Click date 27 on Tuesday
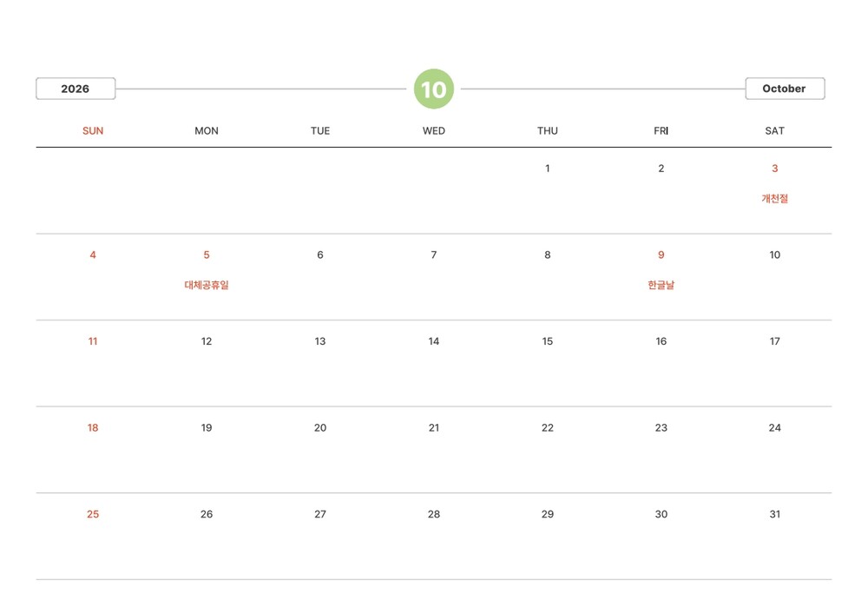The image size is (868, 614). [x=320, y=514]
